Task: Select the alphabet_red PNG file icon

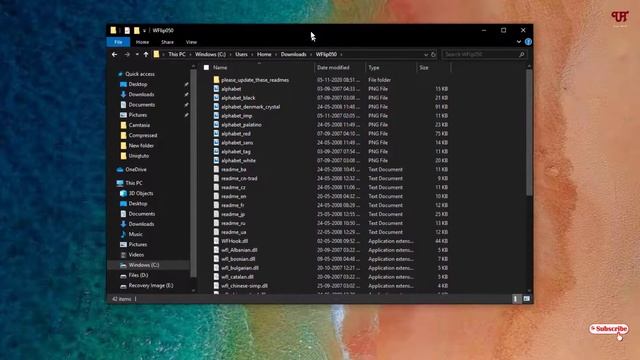Action: pyautogui.click(x=216, y=133)
